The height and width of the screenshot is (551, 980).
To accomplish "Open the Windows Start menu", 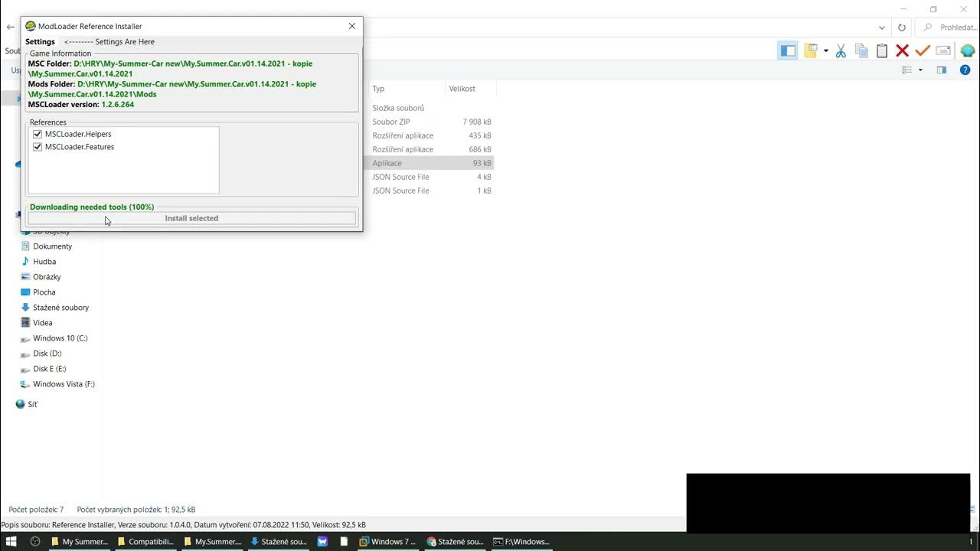I will (x=11, y=541).
